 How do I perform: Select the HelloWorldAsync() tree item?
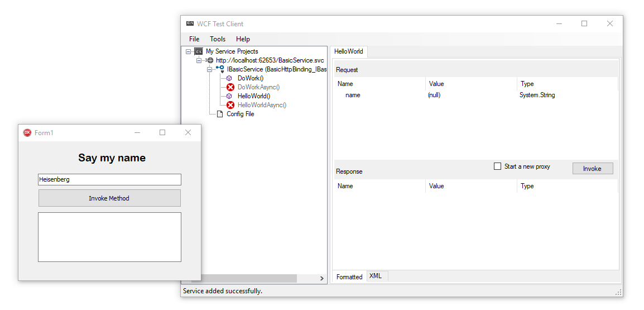point(262,105)
